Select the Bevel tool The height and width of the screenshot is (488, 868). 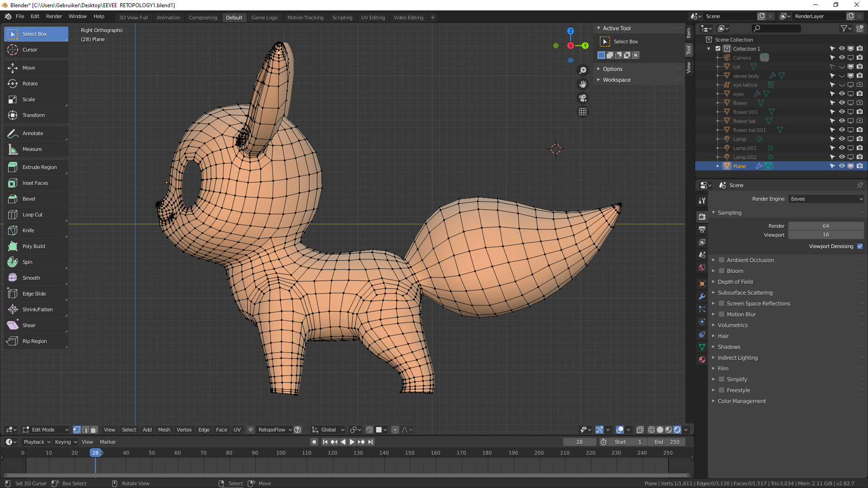click(28, 199)
